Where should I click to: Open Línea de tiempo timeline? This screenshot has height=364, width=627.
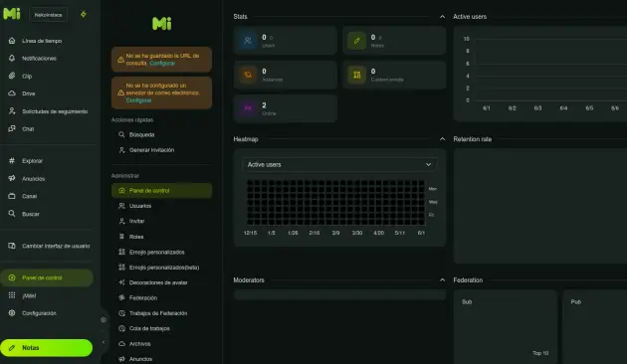pyautogui.click(x=42, y=41)
